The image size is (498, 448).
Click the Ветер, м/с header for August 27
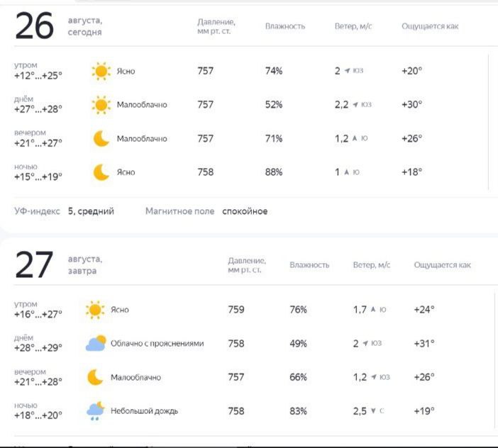point(372,265)
